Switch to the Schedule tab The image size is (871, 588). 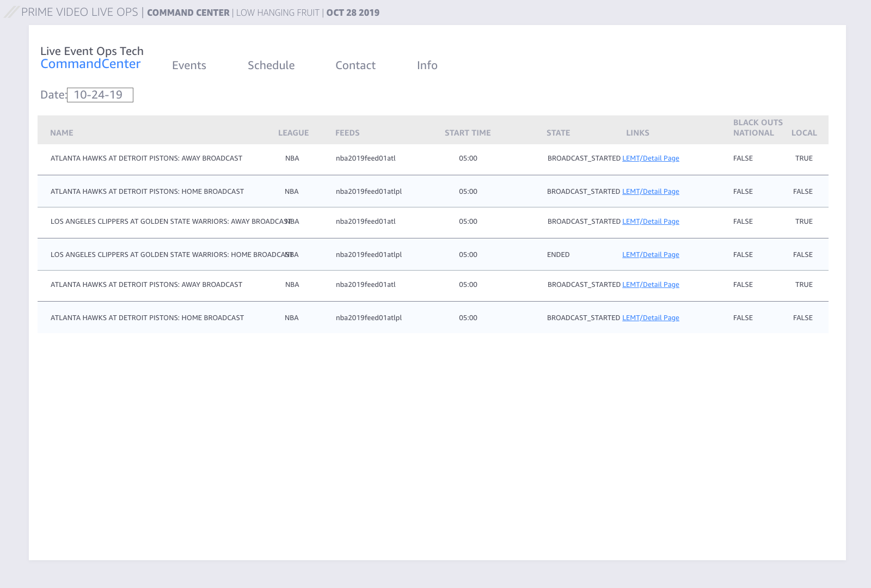(x=271, y=65)
